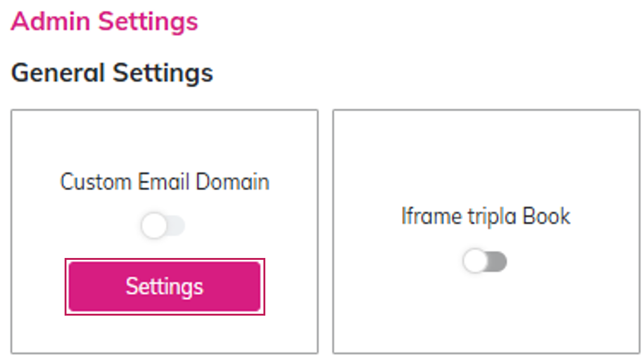Click the gray track of Iframe tripla Book toggle
644x360 pixels.
coord(498,261)
